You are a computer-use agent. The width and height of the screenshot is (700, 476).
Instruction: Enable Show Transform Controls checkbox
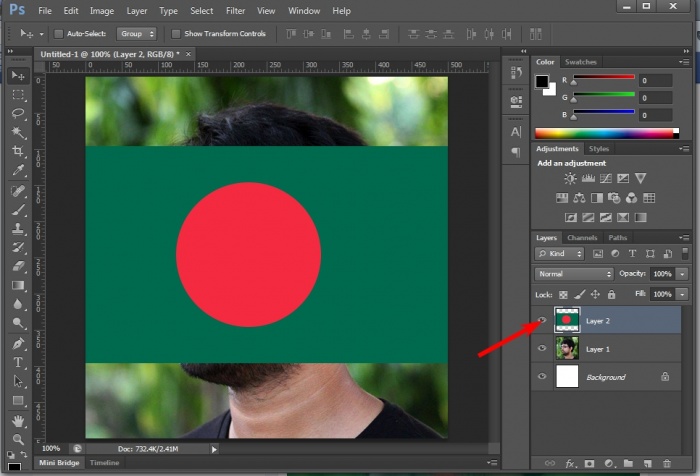coord(176,33)
